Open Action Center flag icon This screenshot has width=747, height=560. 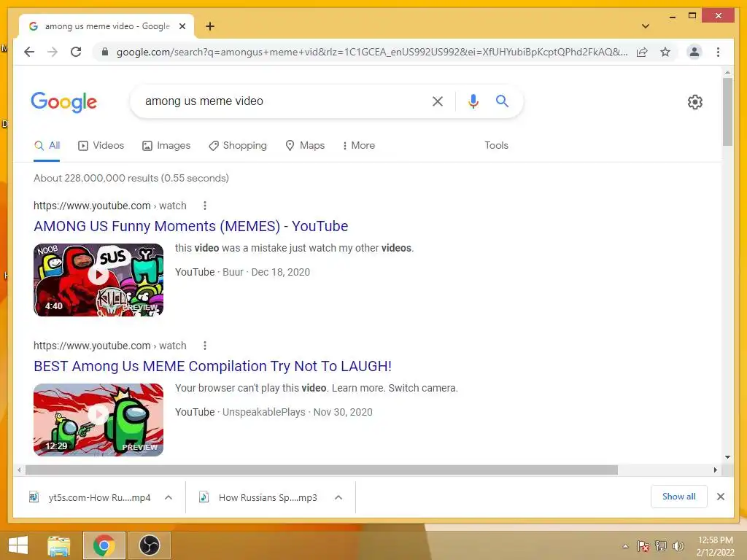(643, 546)
